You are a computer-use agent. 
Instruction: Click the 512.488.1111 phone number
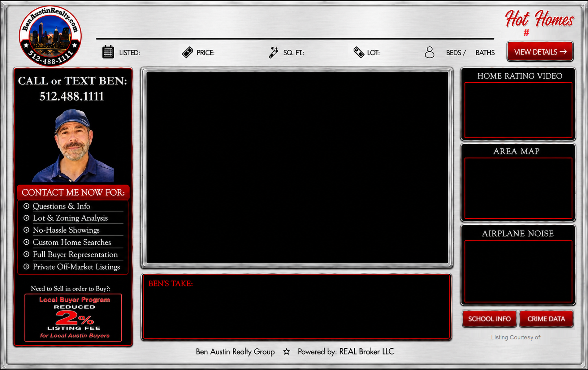click(71, 97)
